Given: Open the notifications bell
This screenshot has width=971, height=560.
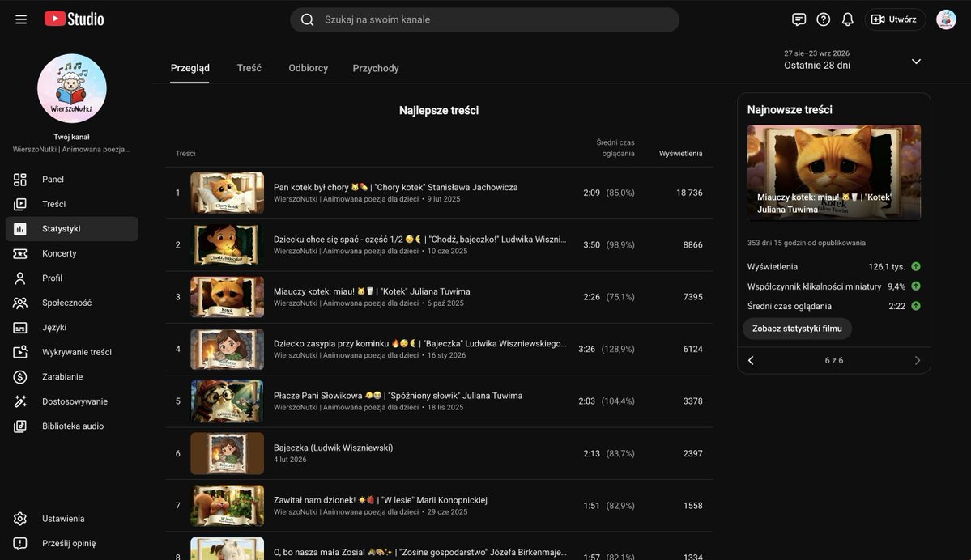Looking at the screenshot, I should 848,19.
